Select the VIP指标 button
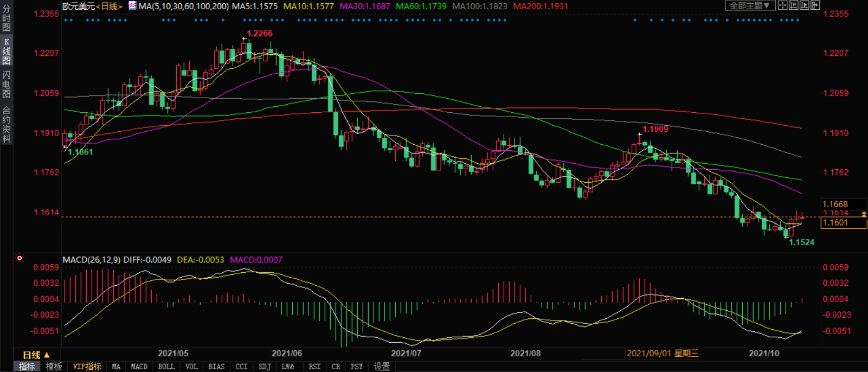Screen dimensions: 868x372 click(87, 367)
